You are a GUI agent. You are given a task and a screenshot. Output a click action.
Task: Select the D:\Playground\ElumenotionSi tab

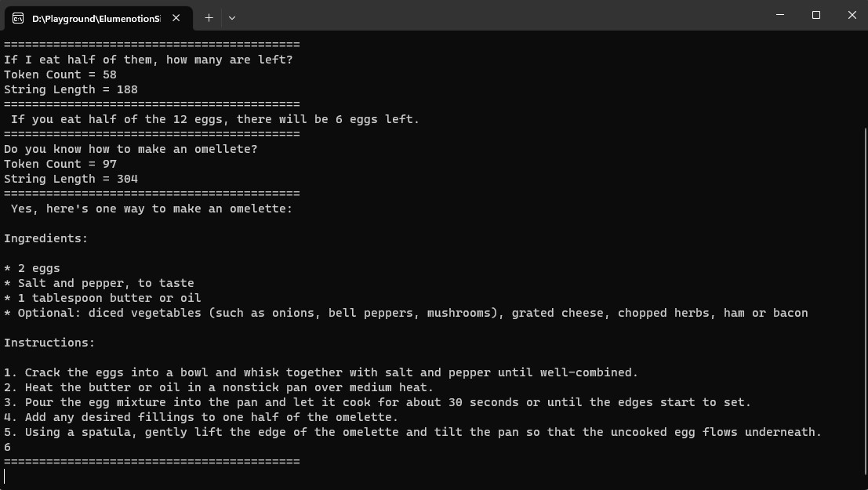pos(94,17)
